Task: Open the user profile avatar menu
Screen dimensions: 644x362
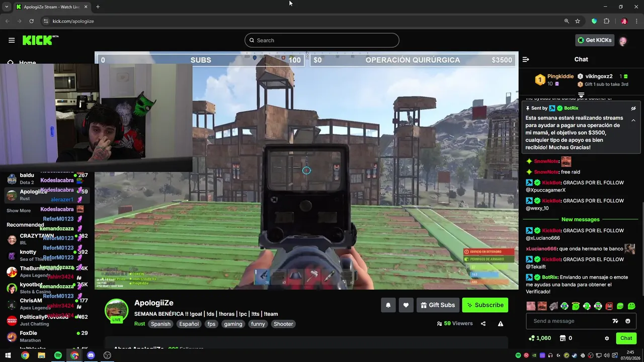Action: tap(623, 41)
